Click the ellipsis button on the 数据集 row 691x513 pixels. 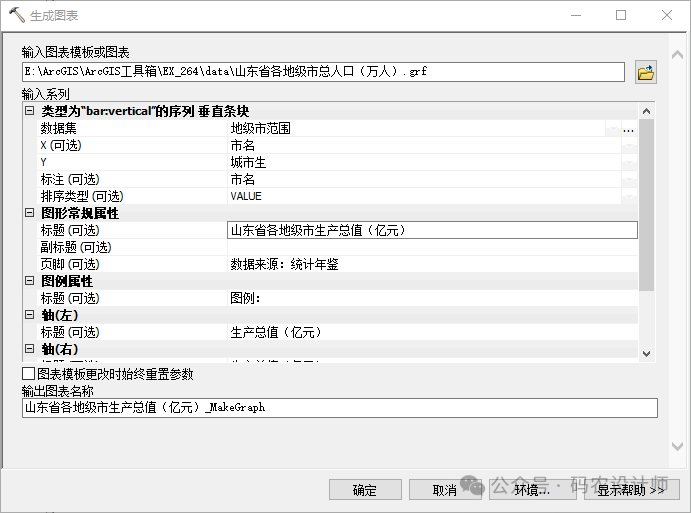coord(628,129)
